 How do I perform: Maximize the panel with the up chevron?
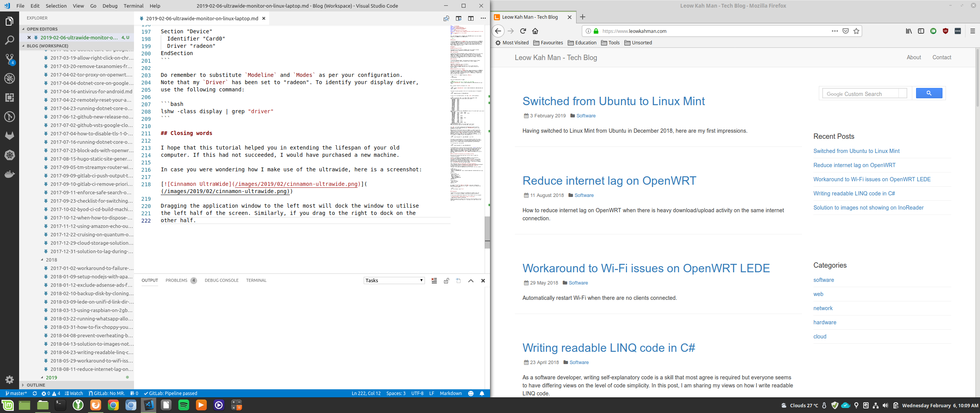(471, 281)
